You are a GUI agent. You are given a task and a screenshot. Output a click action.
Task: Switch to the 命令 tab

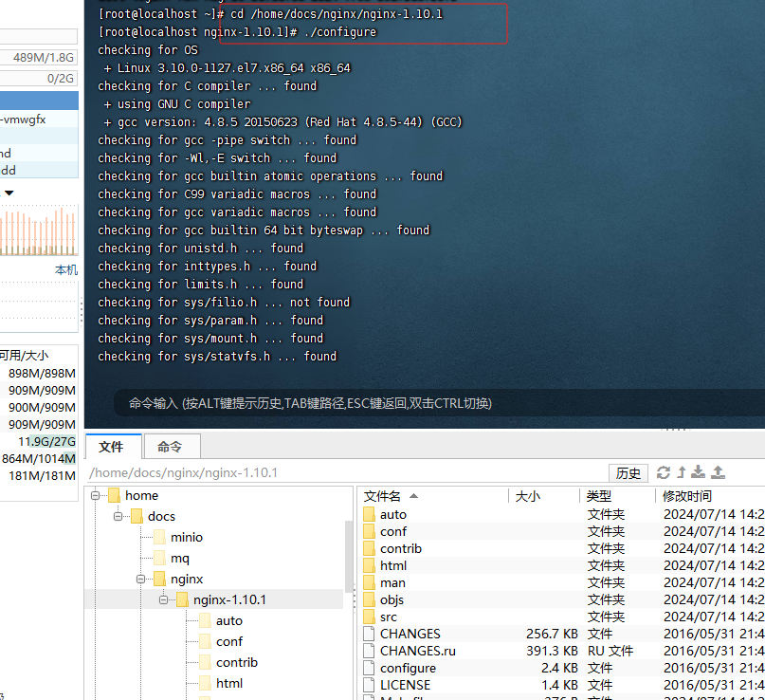(170, 447)
